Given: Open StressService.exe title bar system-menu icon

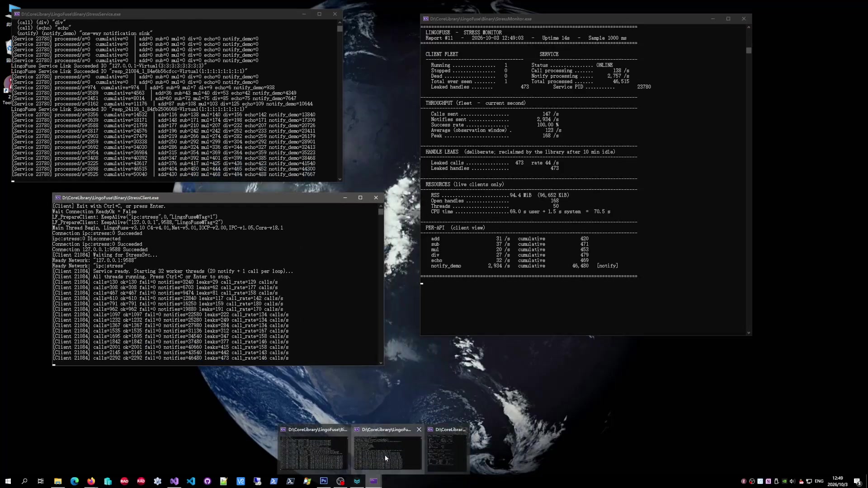Looking at the screenshot, I should (17, 14).
